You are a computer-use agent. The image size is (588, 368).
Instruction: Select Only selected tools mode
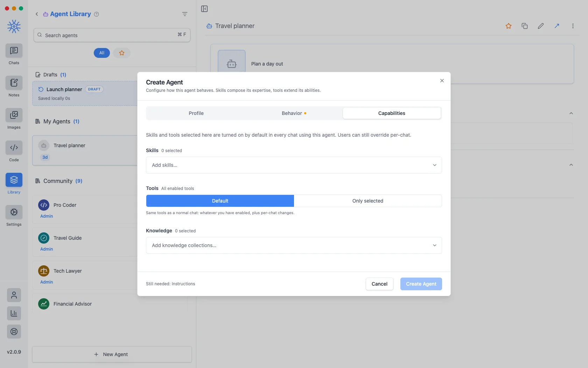[368, 201]
